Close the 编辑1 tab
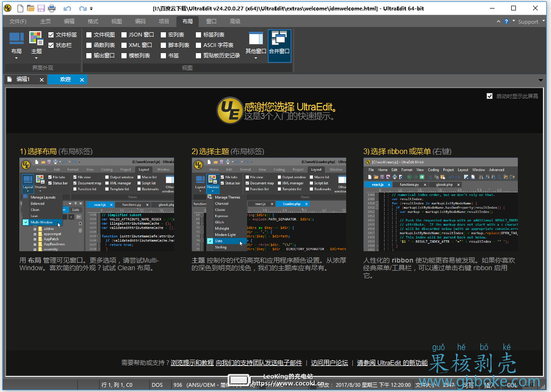This screenshot has width=551, height=392. (41, 80)
